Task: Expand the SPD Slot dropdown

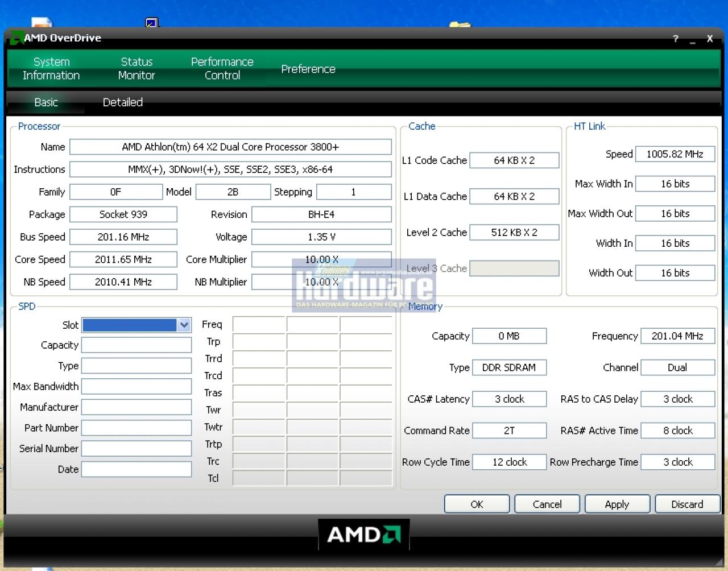Action: point(184,325)
